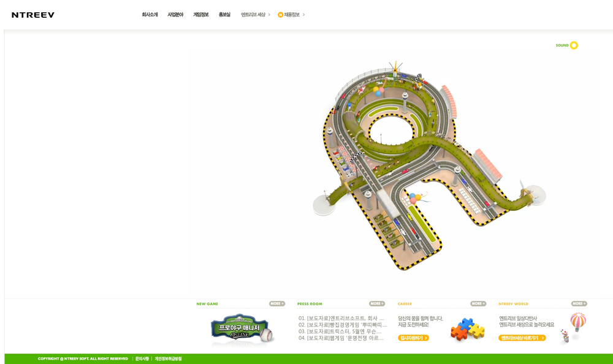Viewport: 613px width, 364px height.
Task: Select the 홍보실 menu item
Action: 224,15
